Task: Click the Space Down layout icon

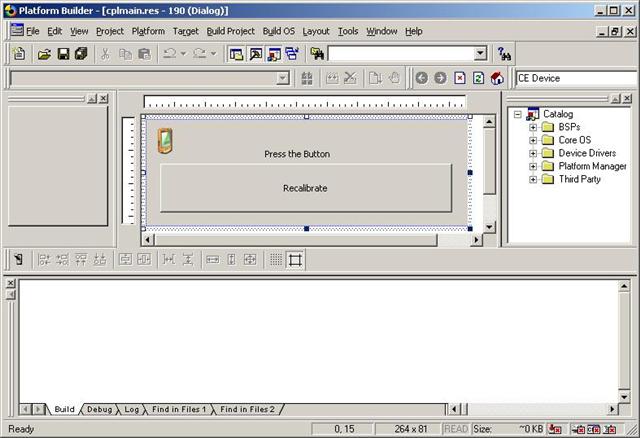Action: pos(187,259)
